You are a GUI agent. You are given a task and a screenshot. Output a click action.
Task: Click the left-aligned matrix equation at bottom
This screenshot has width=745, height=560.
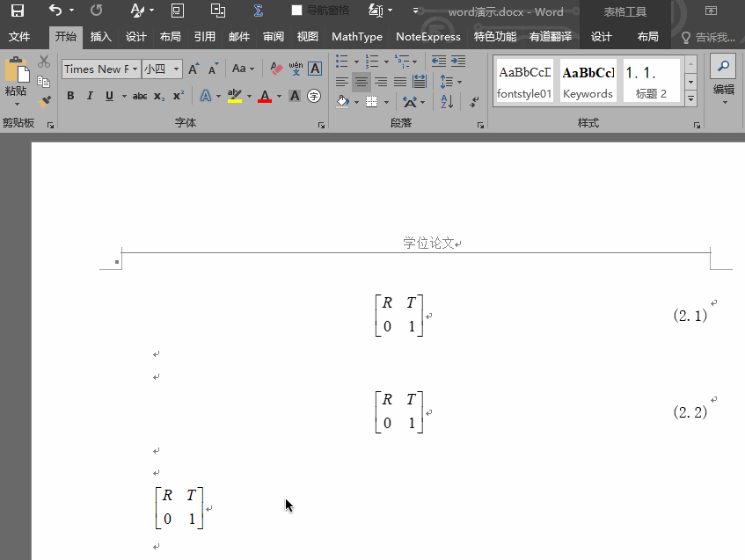[x=179, y=508]
